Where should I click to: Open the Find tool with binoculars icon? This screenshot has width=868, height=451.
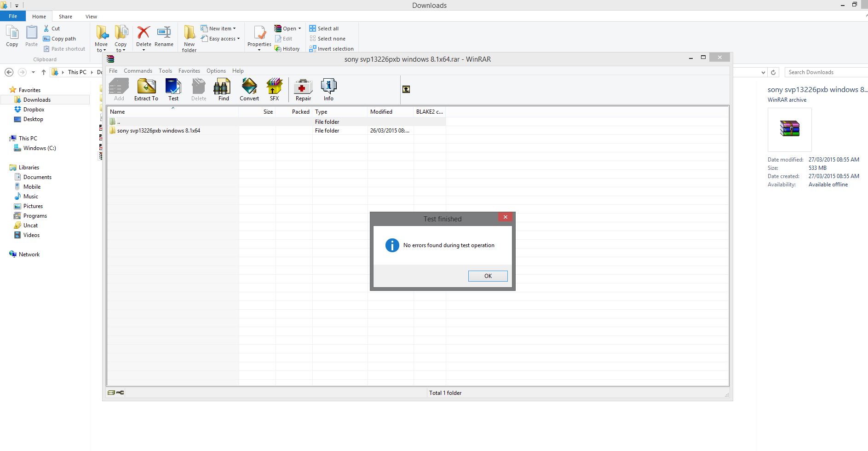[224, 90]
